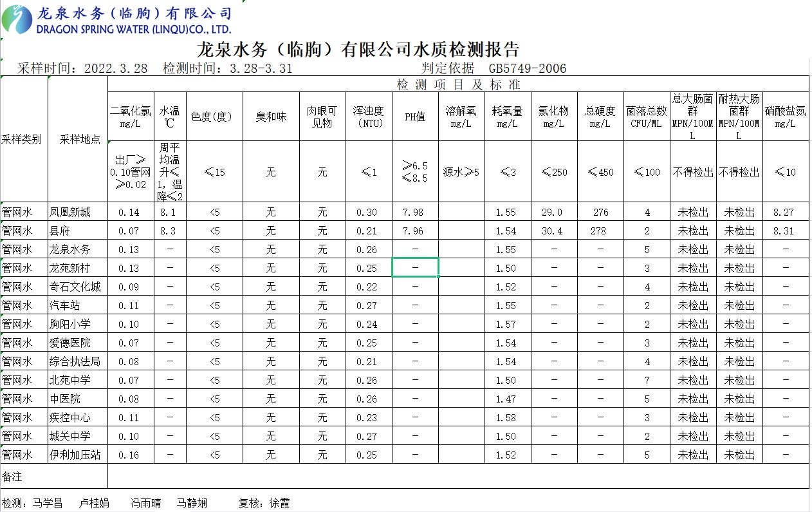Viewport: 812px width, 512px height.
Task: Click the 氯化物 mg/L header cell
Action: tap(554, 117)
